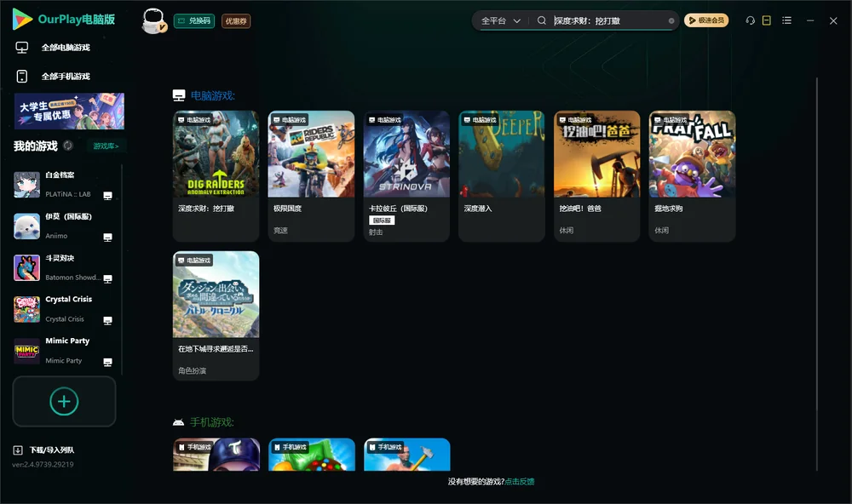Screen dimensions: 852x504
Task: Open the 极速会员 membership button
Action: pyautogui.click(x=706, y=20)
